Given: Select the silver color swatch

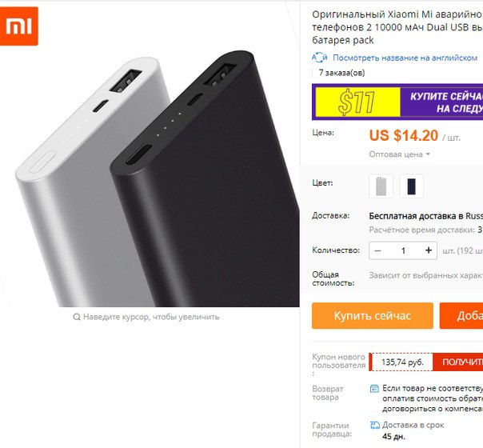Looking at the screenshot, I should (x=381, y=186).
